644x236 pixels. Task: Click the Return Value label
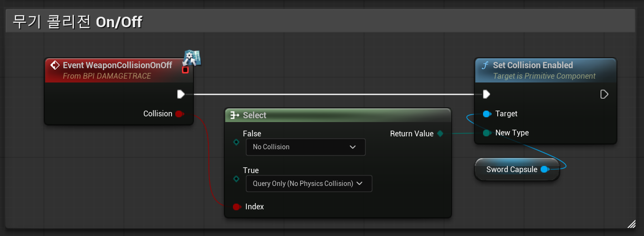[x=412, y=133]
